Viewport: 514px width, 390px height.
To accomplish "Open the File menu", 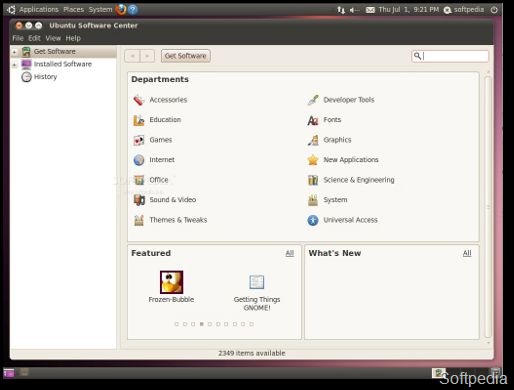I will coord(18,38).
